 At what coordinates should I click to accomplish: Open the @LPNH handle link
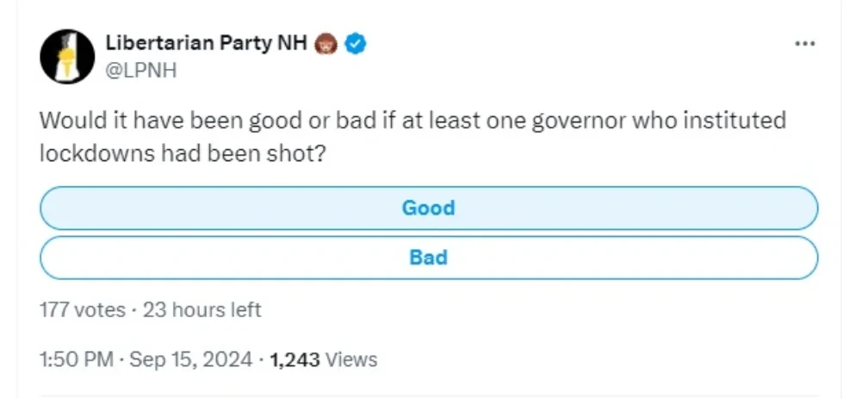[141, 71]
